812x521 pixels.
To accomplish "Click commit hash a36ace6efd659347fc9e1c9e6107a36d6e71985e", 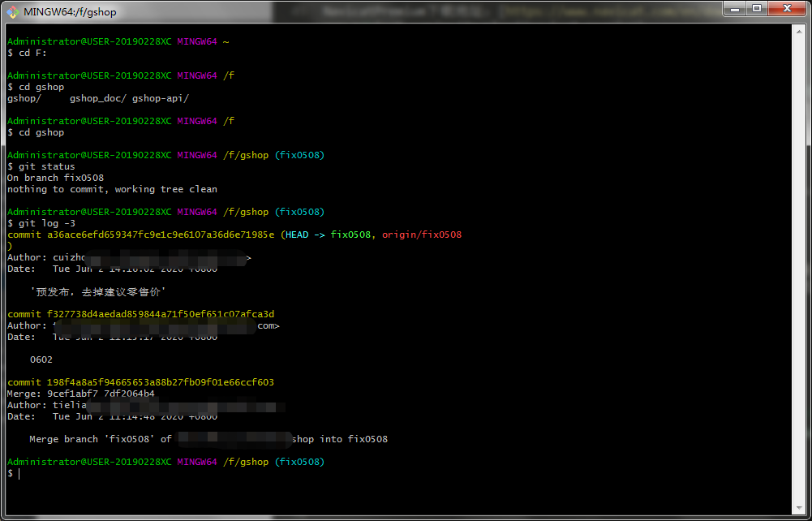I will pyautogui.click(x=161, y=235).
